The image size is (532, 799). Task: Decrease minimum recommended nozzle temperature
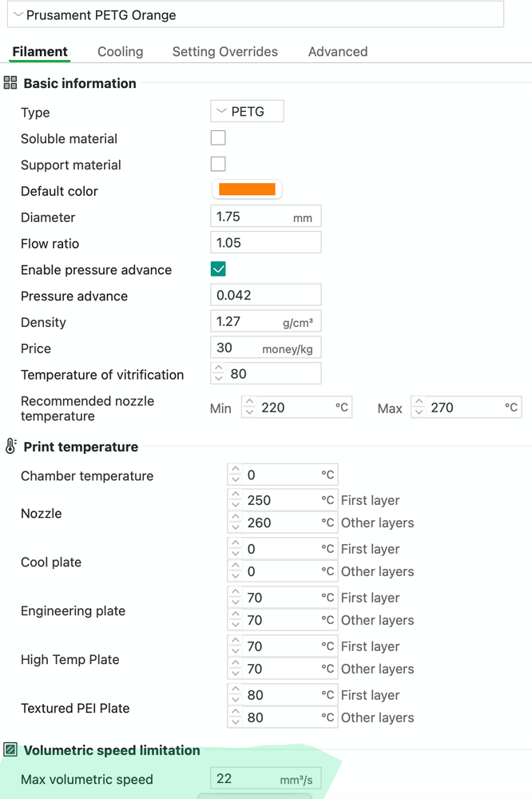click(x=249, y=412)
